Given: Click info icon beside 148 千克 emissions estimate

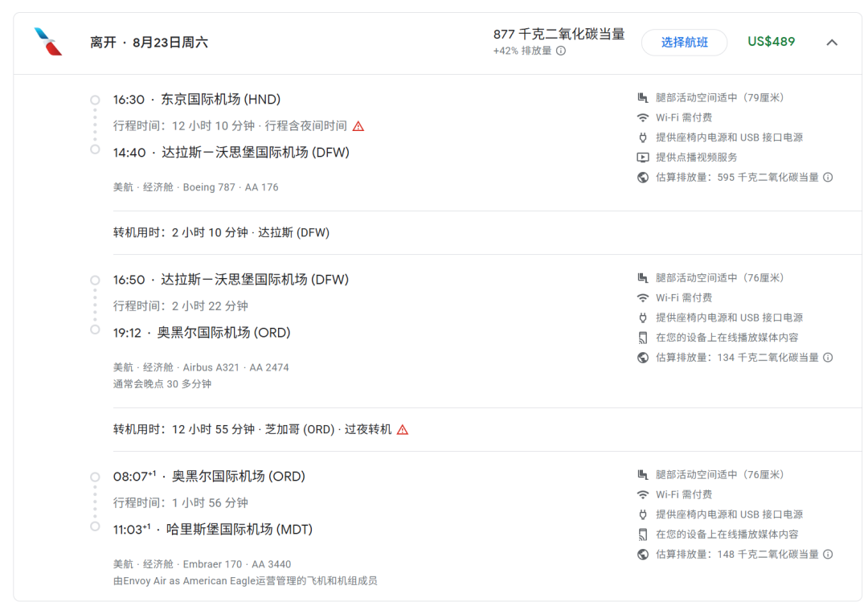Looking at the screenshot, I should (828, 555).
